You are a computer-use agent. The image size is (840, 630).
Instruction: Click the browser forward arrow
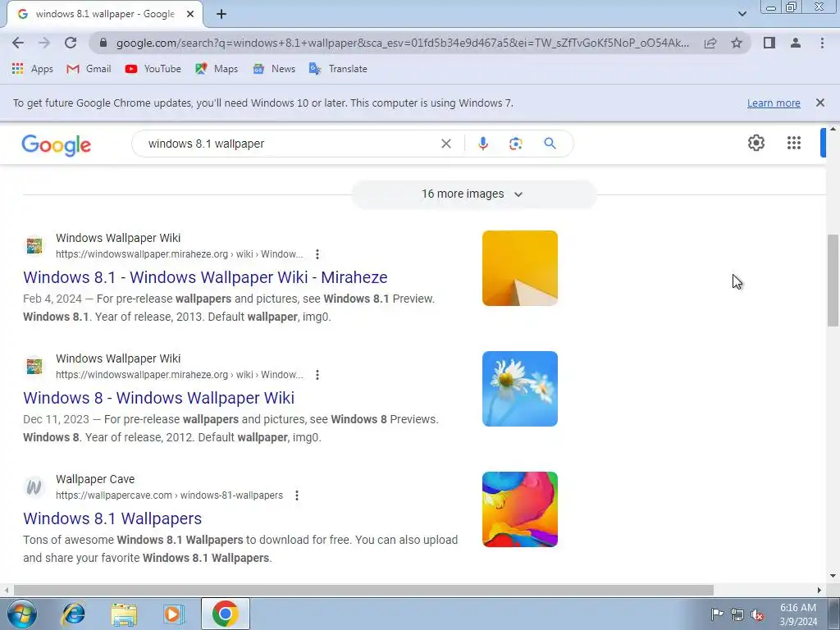tap(44, 43)
